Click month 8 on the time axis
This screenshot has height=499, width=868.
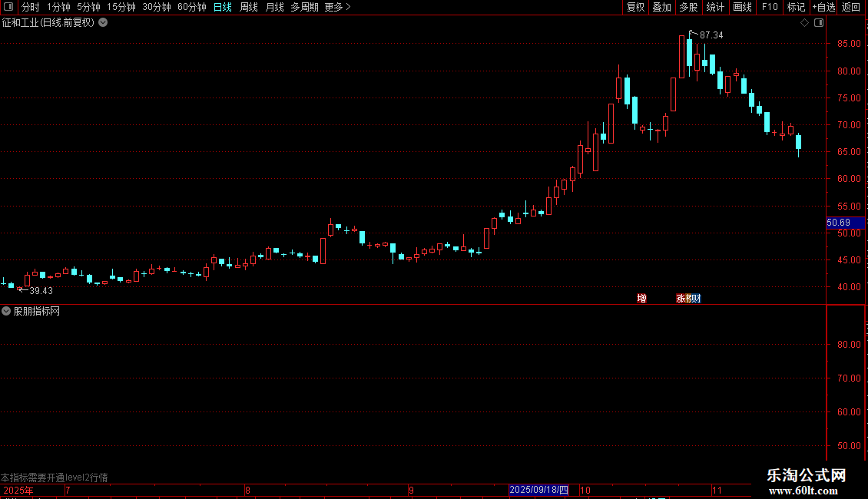coord(247,491)
